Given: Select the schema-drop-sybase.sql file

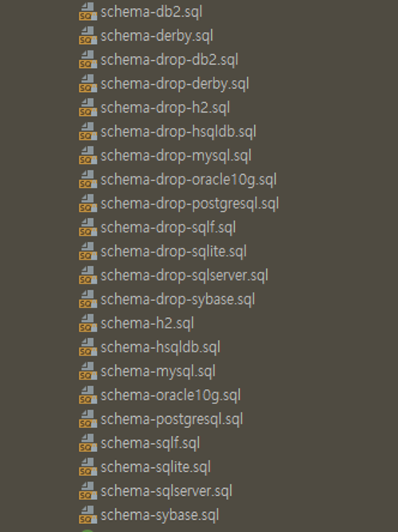Looking at the screenshot, I should (177, 300).
